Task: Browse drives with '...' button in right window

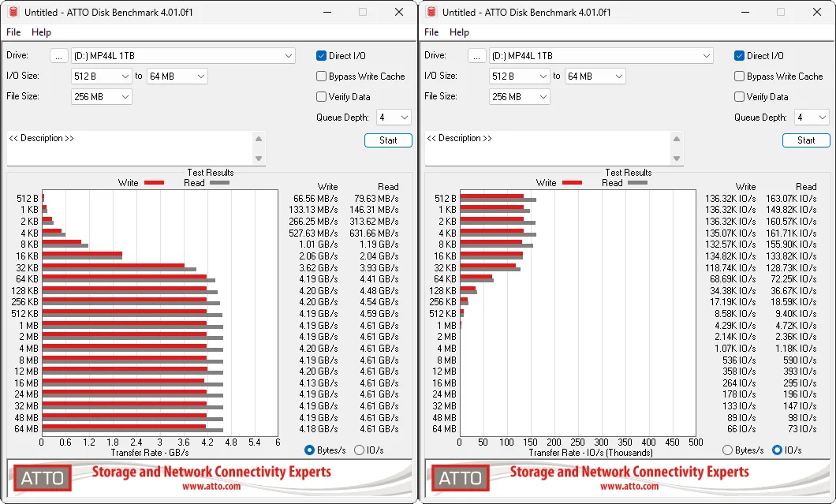Action: pos(476,56)
